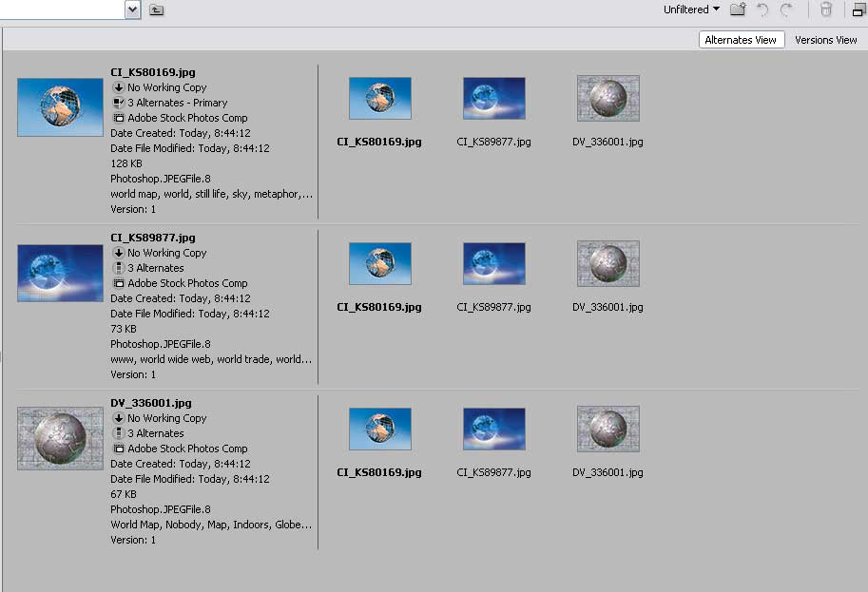868x592 pixels.
Task: Click keywords 'www, world wide web' line
Action: pyautogui.click(x=211, y=359)
